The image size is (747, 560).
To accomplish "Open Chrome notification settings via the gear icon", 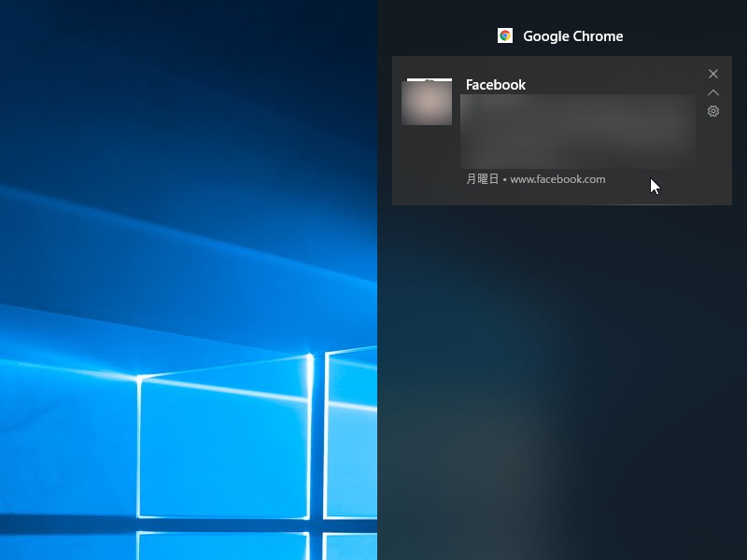I will 713,111.
